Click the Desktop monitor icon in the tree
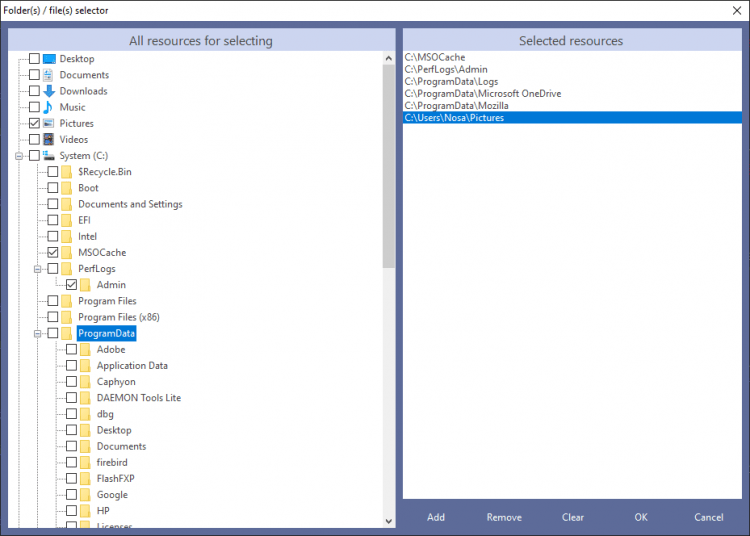This screenshot has height=536, width=750. point(49,59)
